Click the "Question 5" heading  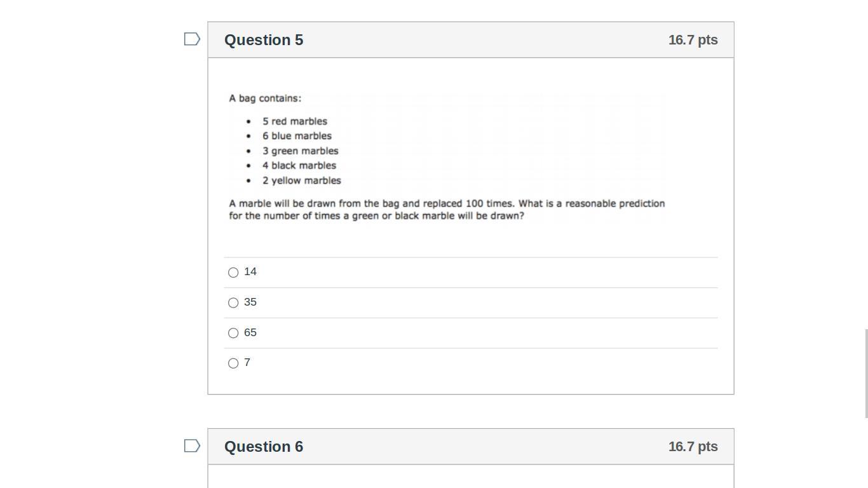click(x=264, y=40)
